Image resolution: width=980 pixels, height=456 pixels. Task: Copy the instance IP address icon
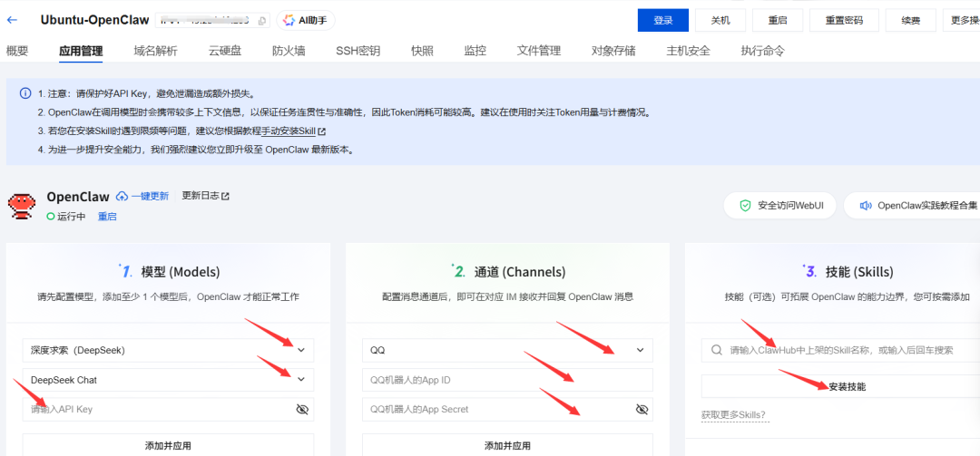click(262, 20)
